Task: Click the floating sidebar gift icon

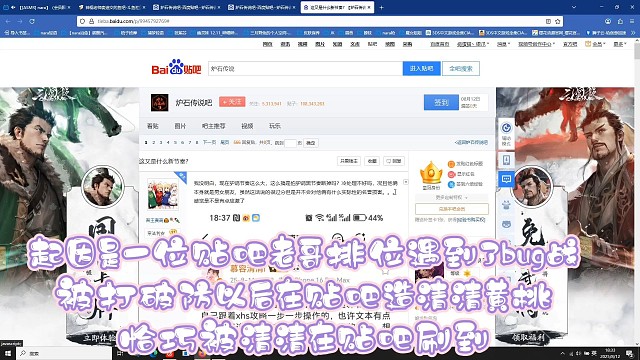Action: [506, 205]
